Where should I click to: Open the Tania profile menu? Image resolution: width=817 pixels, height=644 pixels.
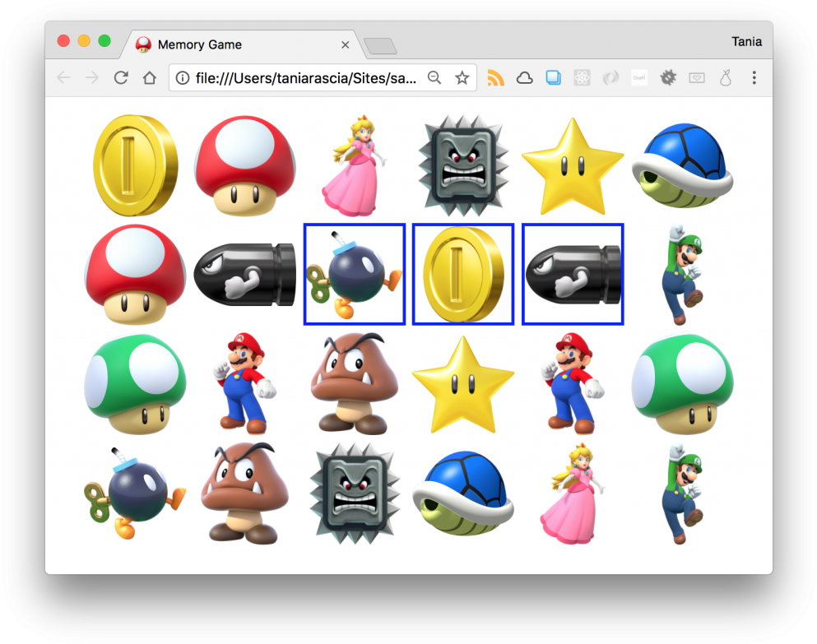pos(746,42)
